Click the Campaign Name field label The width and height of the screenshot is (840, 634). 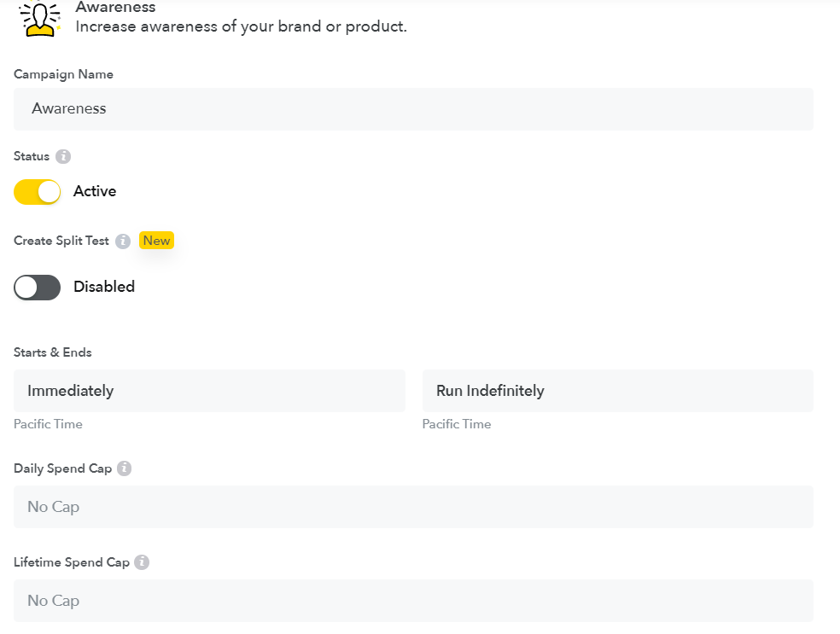(x=63, y=74)
